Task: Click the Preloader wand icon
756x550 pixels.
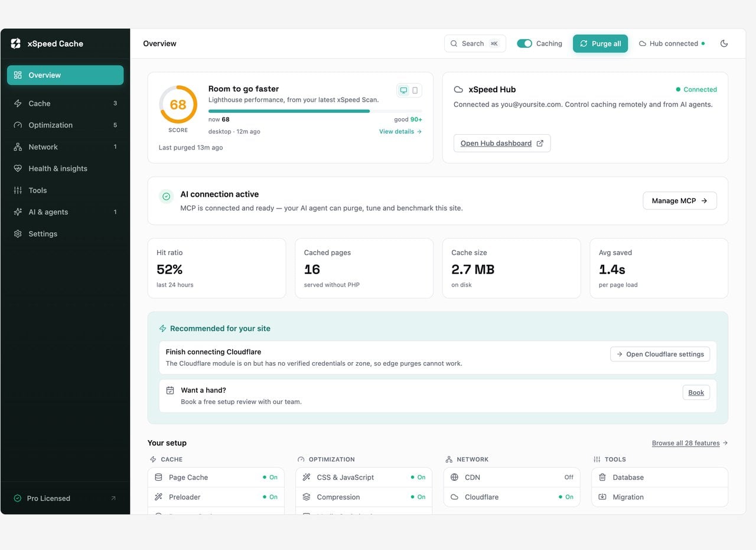Action: tap(158, 497)
